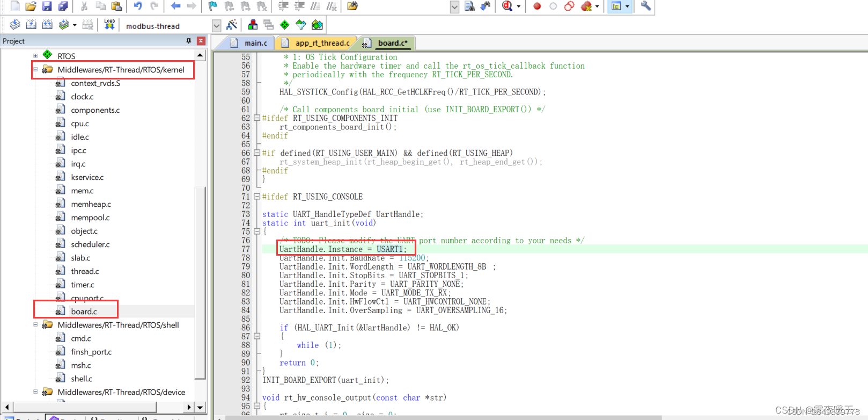Pin the Project panel
Image resolution: width=868 pixels, height=420 pixels.
[x=188, y=41]
